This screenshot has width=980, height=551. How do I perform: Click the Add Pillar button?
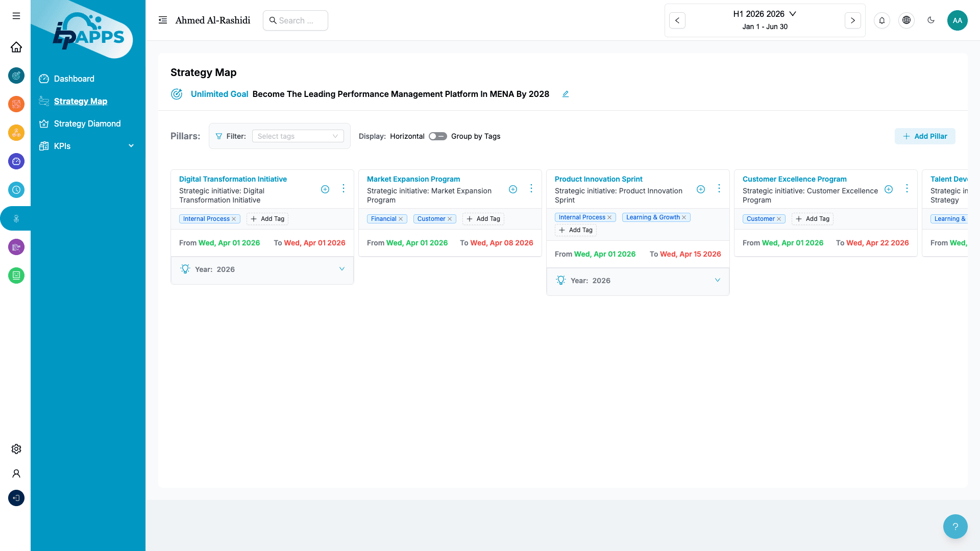pos(924,136)
